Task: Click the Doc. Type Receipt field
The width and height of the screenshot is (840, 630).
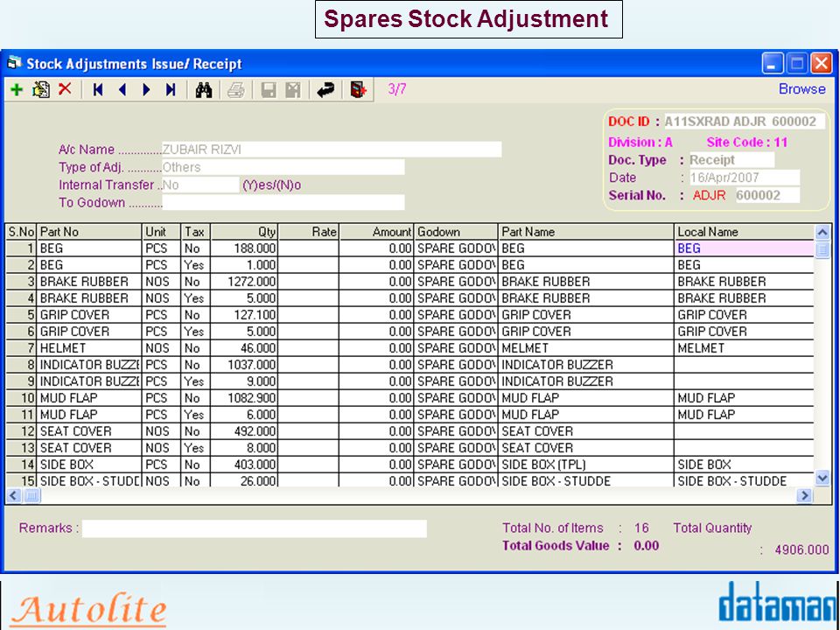Action: 731,159
